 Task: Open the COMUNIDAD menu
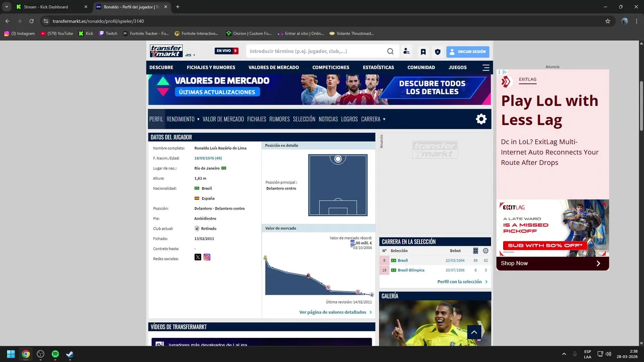click(421, 67)
